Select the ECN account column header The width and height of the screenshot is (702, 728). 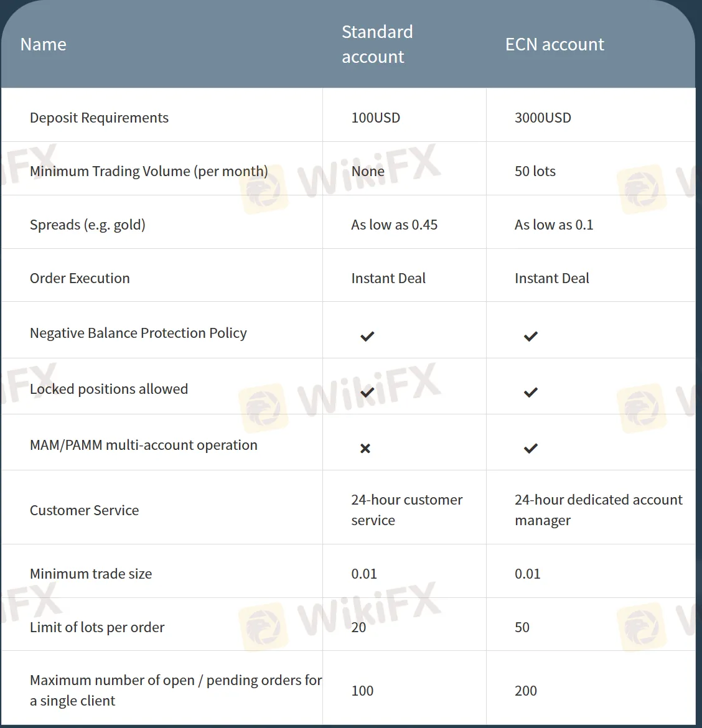(555, 44)
